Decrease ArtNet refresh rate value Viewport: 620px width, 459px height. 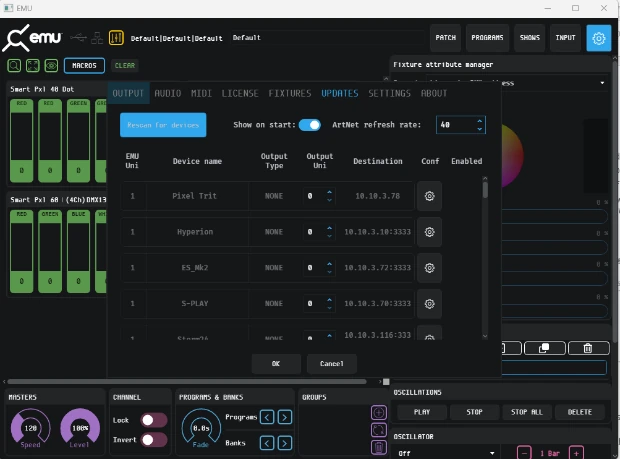click(x=480, y=129)
